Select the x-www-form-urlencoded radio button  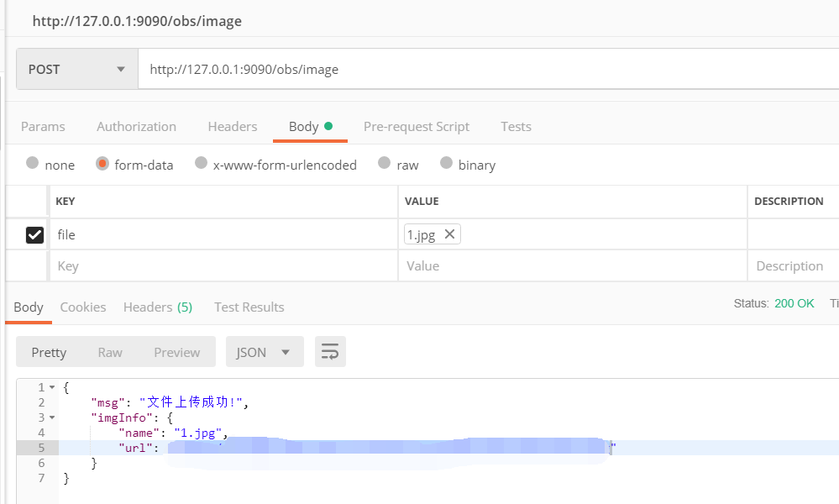[x=202, y=165]
